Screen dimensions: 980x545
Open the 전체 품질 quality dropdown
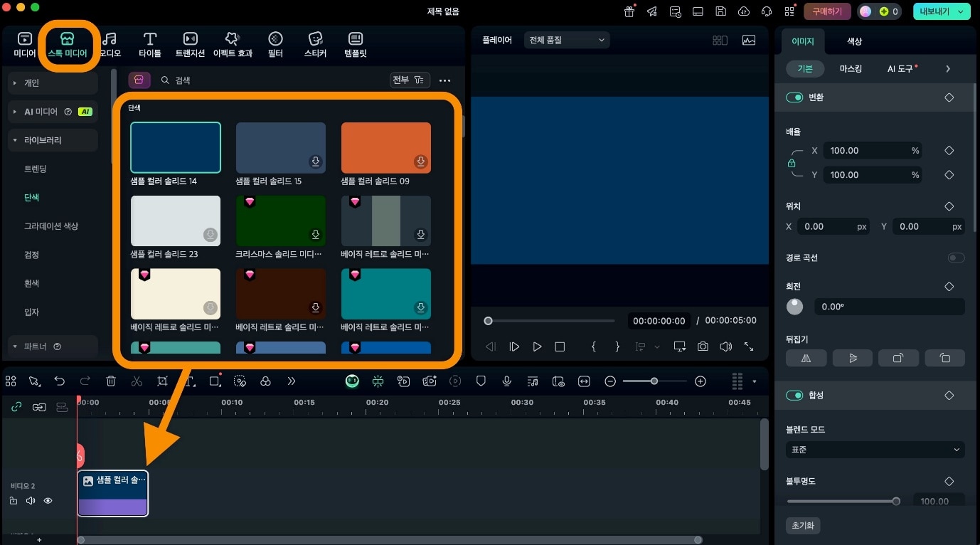point(566,41)
